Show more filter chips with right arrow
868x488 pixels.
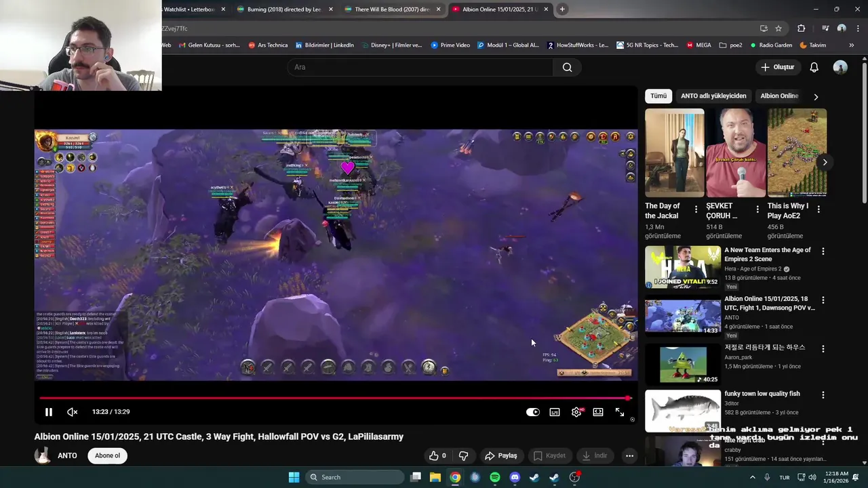pos(816,96)
